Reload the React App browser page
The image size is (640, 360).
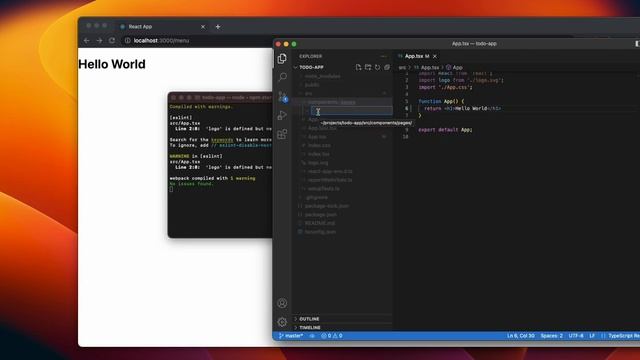tap(112, 40)
